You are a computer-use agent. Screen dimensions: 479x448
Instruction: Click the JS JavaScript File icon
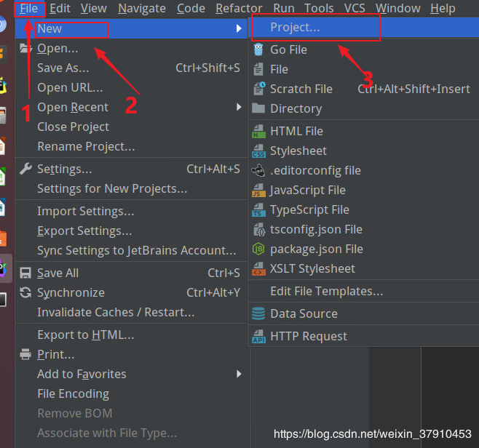(x=258, y=190)
